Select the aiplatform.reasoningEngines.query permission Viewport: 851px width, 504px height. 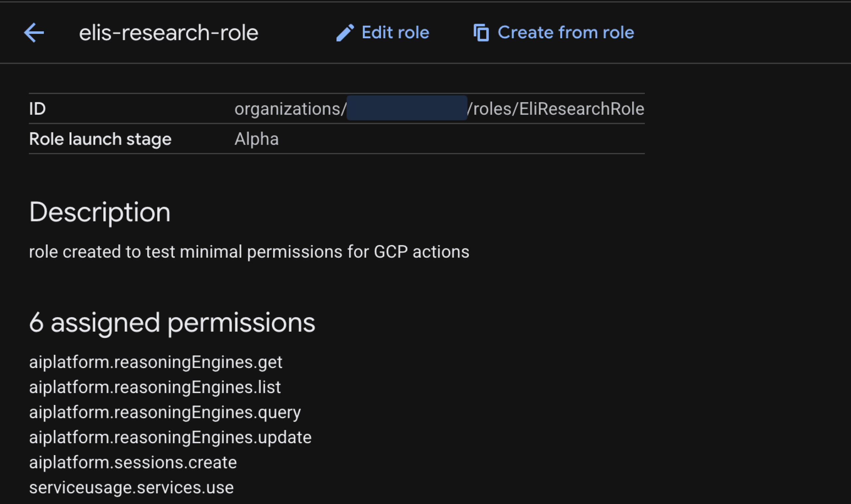[165, 412]
